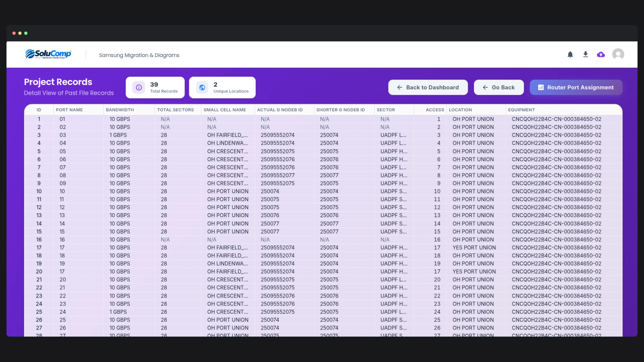Click the Samsung Migration & Diagrams title
644x362 pixels.
[x=139, y=55]
